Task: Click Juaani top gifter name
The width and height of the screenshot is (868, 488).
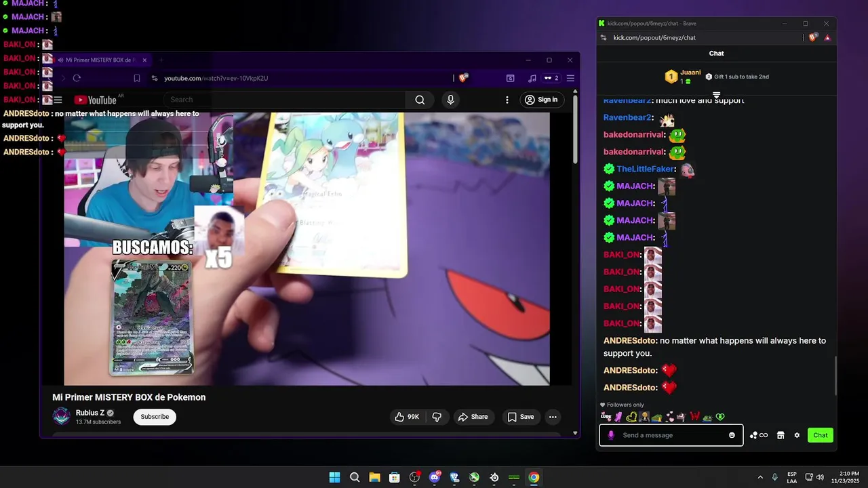Action: click(690, 73)
